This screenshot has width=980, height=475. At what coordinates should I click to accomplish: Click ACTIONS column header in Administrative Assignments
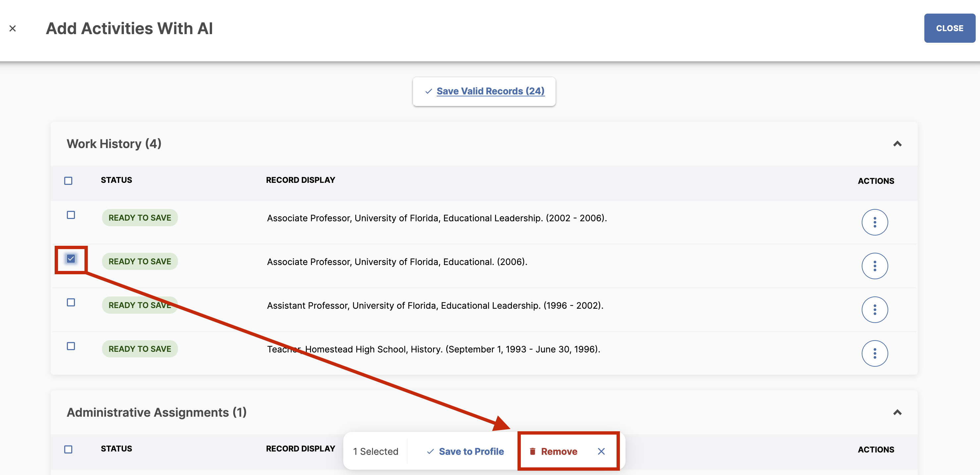[x=876, y=449]
